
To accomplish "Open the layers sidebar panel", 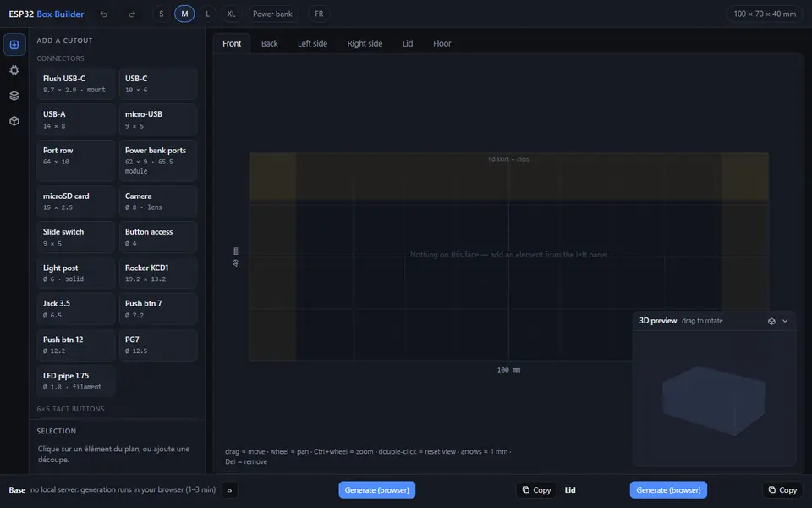I will tap(14, 96).
